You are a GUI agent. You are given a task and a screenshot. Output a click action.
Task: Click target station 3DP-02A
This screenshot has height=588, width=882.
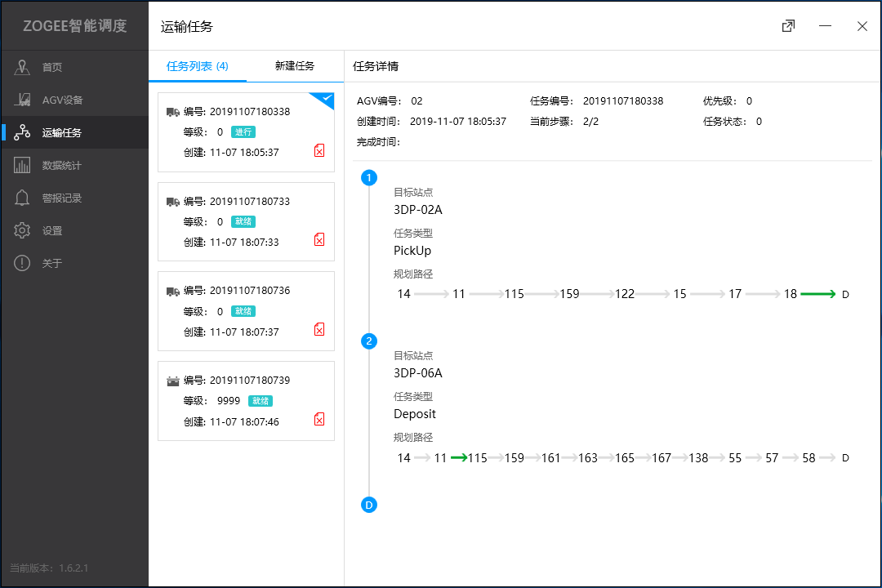418,210
